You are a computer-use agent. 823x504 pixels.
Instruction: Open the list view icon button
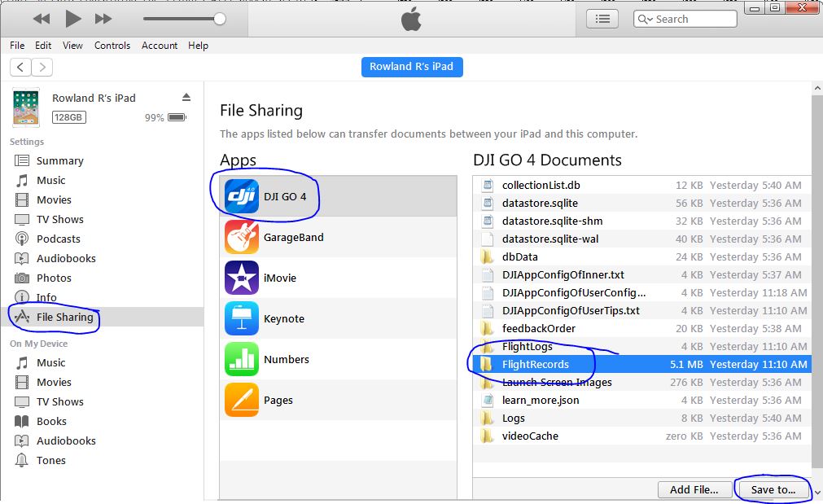click(x=602, y=19)
